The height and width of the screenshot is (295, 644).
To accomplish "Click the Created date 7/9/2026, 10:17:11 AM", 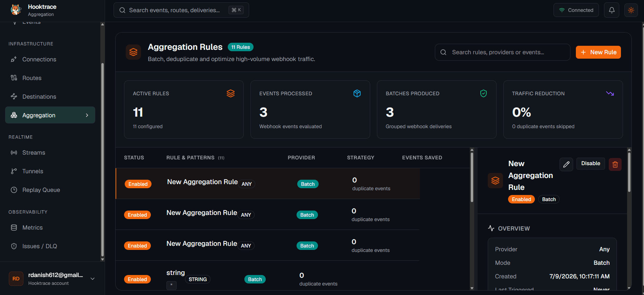I will click(x=579, y=276).
